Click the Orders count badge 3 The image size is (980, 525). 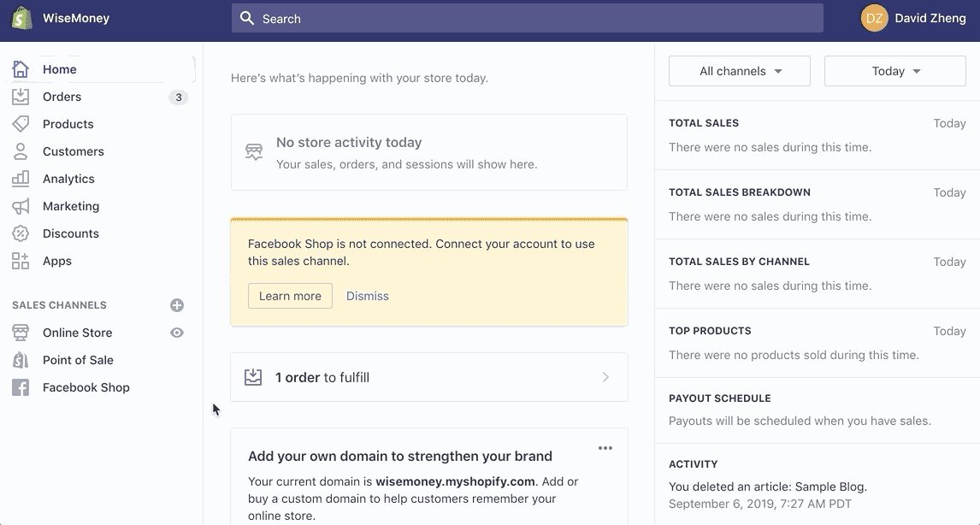[x=178, y=97]
